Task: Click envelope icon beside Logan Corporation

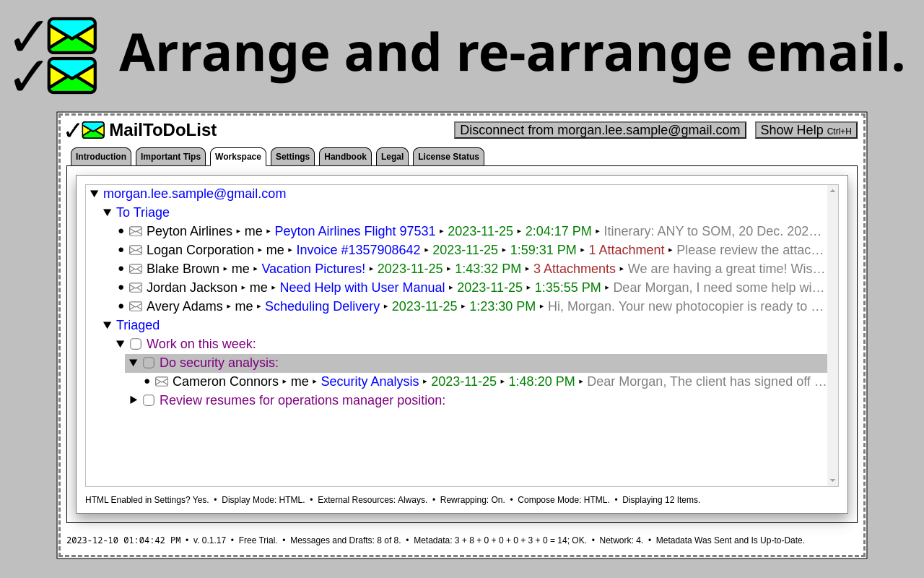Action: point(136,250)
